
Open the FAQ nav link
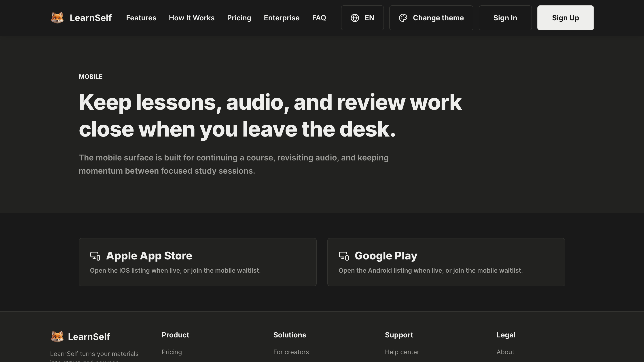pyautogui.click(x=319, y=18)
